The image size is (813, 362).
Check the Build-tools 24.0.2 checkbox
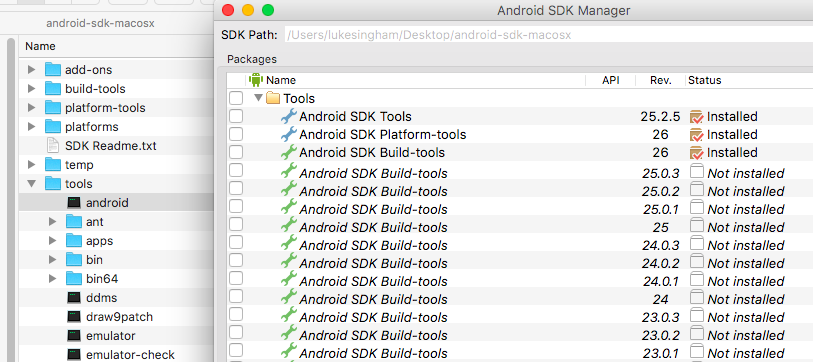236,260
